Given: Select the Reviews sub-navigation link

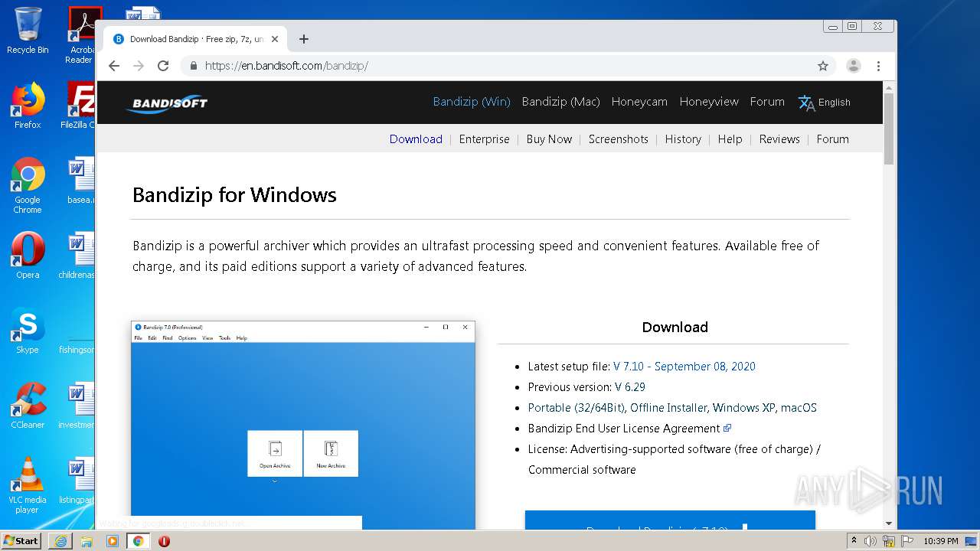Looking at the screenshot, I should [x=779, y=139].
